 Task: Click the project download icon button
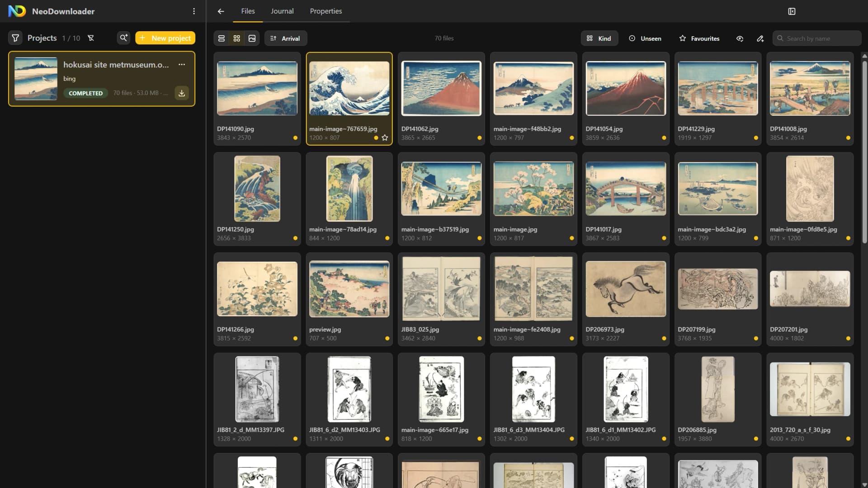click(x=182, y=93)
